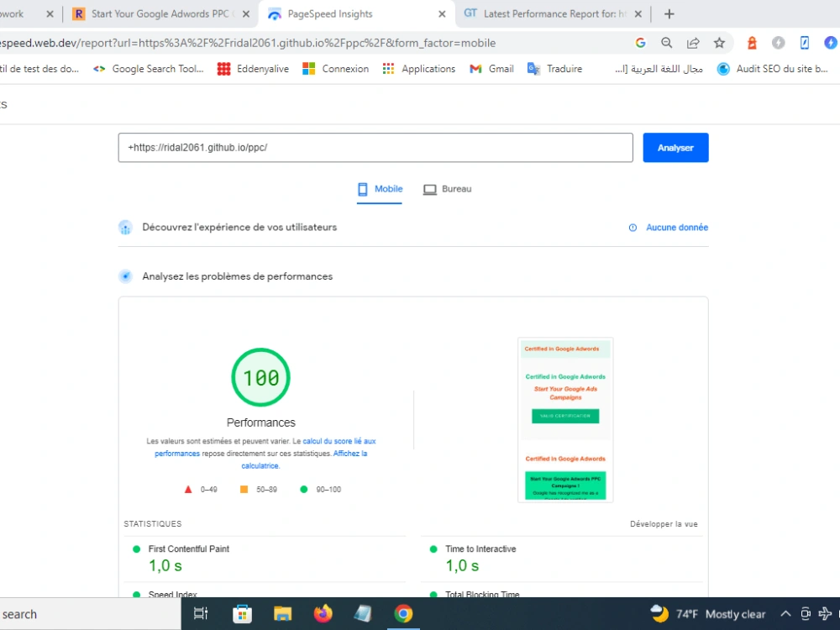This screenshot has width=840, height=630.
Task: Select the Mobile report tab
Action: (380, 189)
